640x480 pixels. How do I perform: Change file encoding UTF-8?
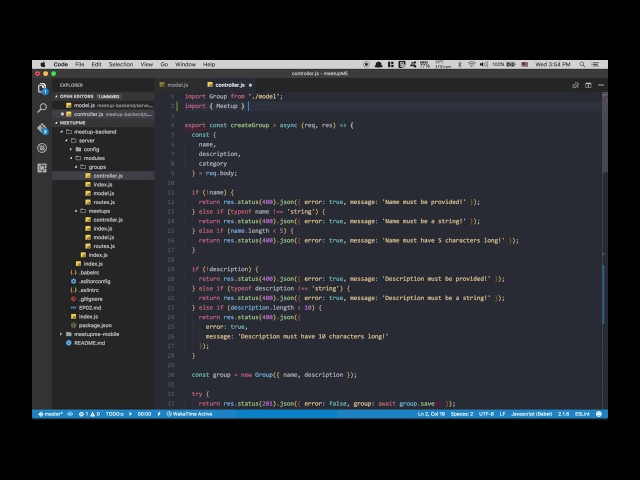tap(486, 414)
